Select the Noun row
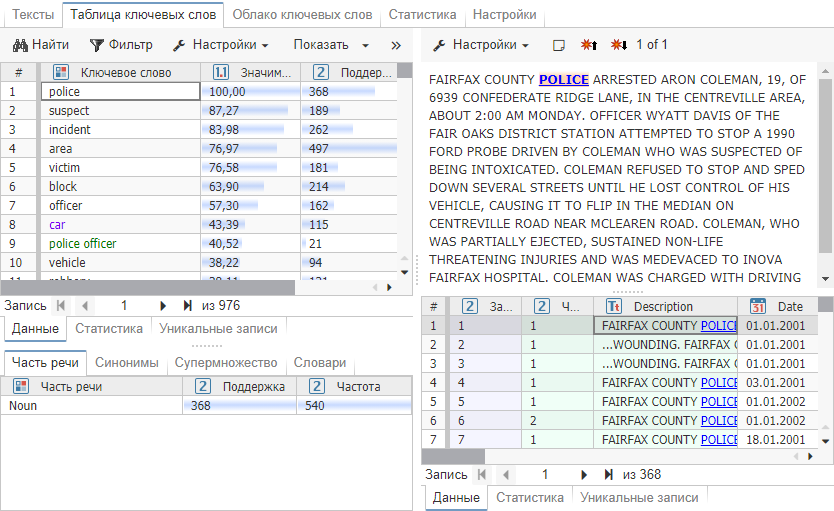Screen dimensions: 834x511 pos(206,406)
